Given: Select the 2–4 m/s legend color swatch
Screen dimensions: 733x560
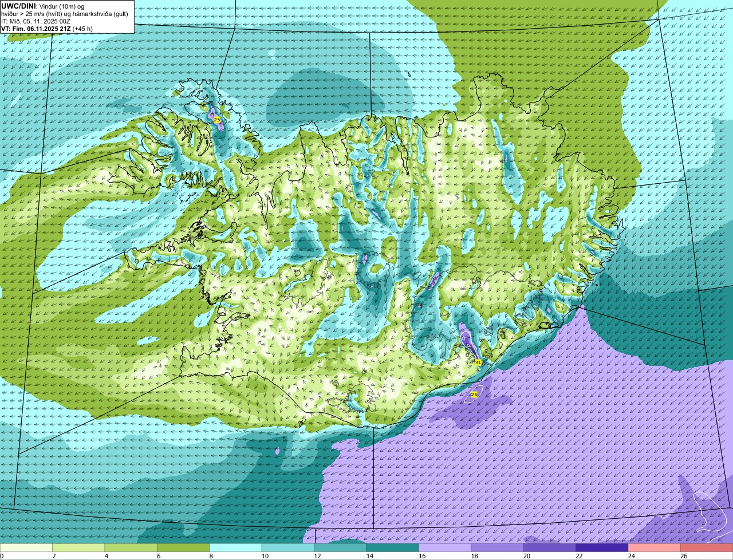Looking at the screenshot, I should 78,548.
